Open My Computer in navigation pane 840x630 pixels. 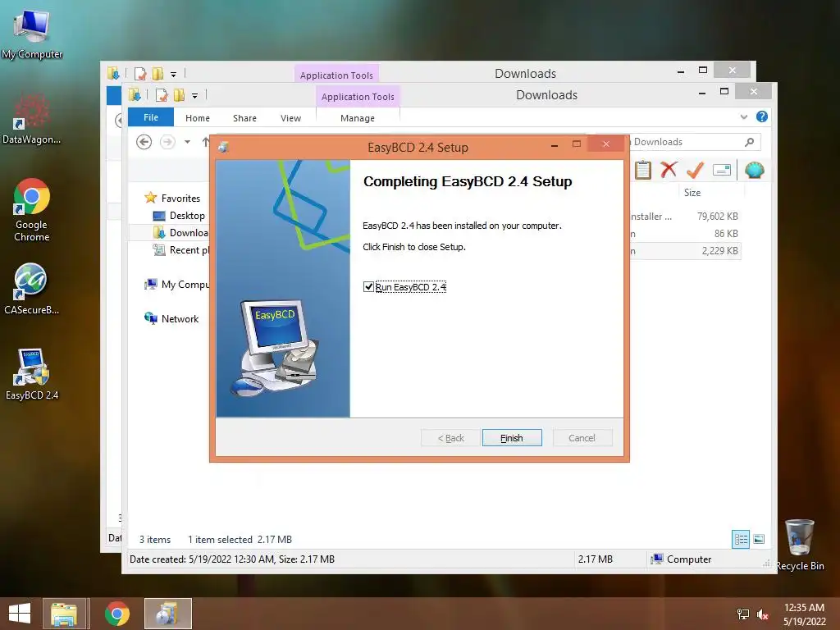[177, 285]
